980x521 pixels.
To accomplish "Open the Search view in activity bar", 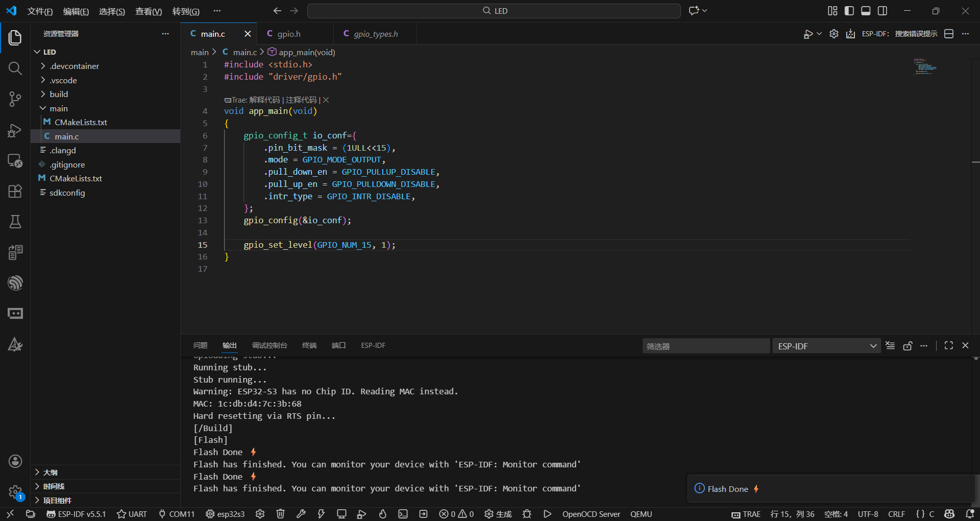I will pyautogui.click(x=15, y=68).
